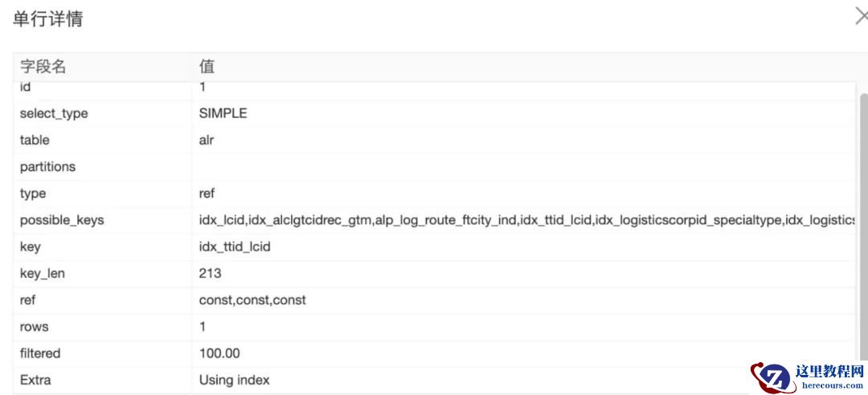Click the 单行详情 dialog title
This screenshot has width=868, height=395.
47,18
